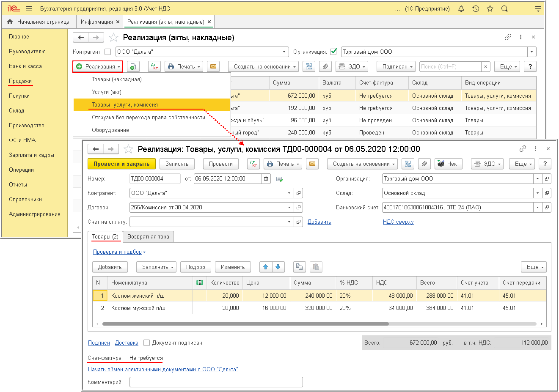This screenshot has width=559, height=392.
Task: Click Чек button
Action: click(x=449, y=164)
